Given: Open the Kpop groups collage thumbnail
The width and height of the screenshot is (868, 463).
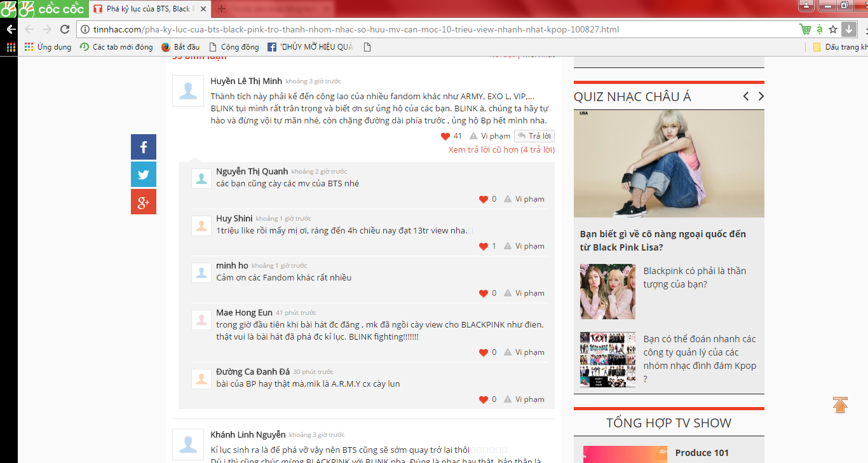Looking at the screenshot, I should pyautogui.click(x=607, y=360).
